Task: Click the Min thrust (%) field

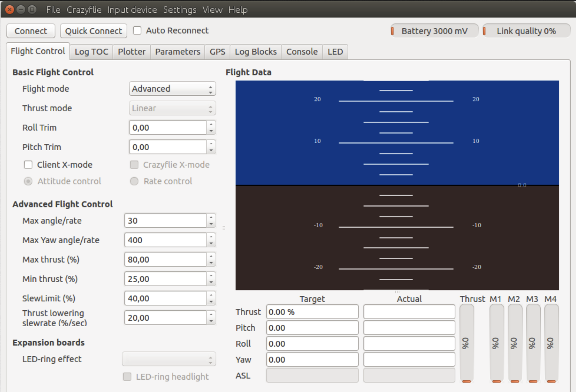Action: [x=170, y=279]
